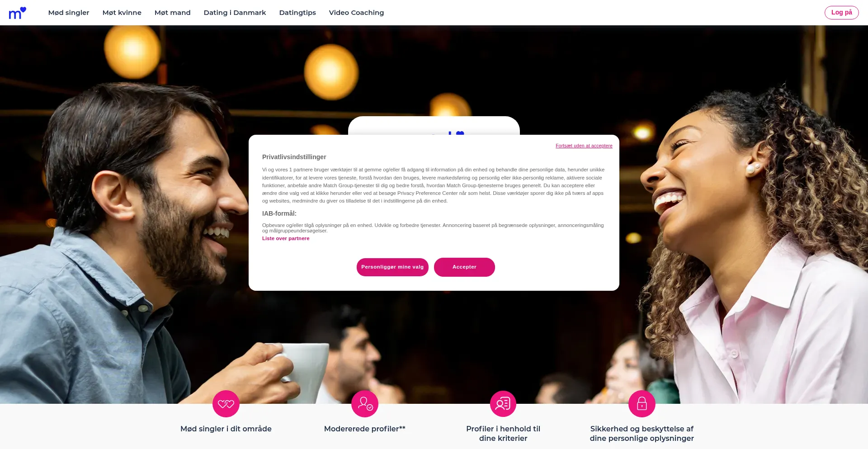
Task: Open the Datingtips page
Action: tap(297, 13)
